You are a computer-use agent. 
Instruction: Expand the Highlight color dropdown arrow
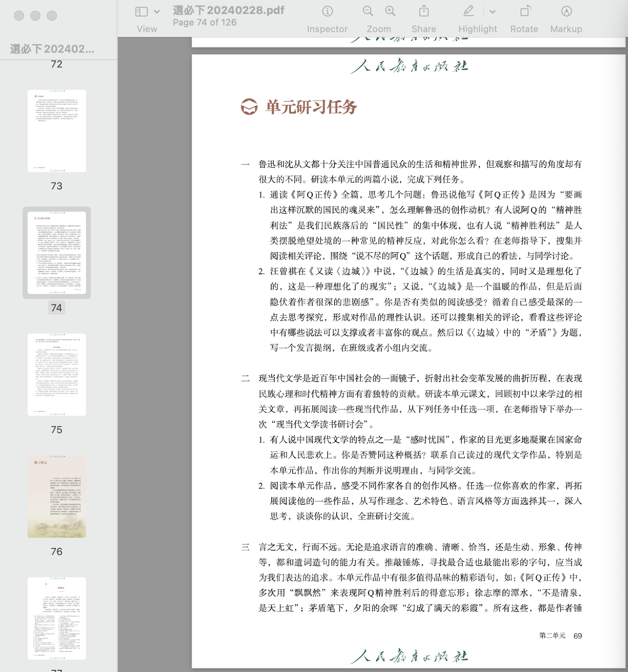click(x=492, y=12)
